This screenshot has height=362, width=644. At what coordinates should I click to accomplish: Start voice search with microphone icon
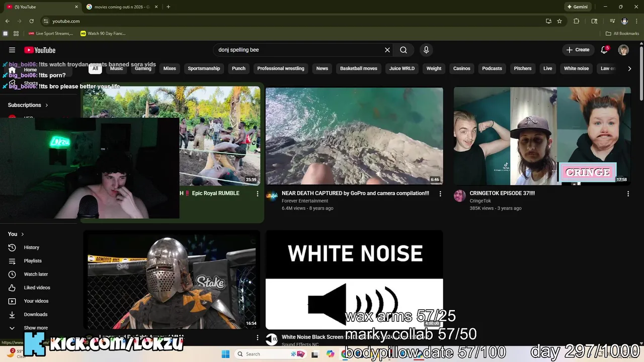[426, 50]
